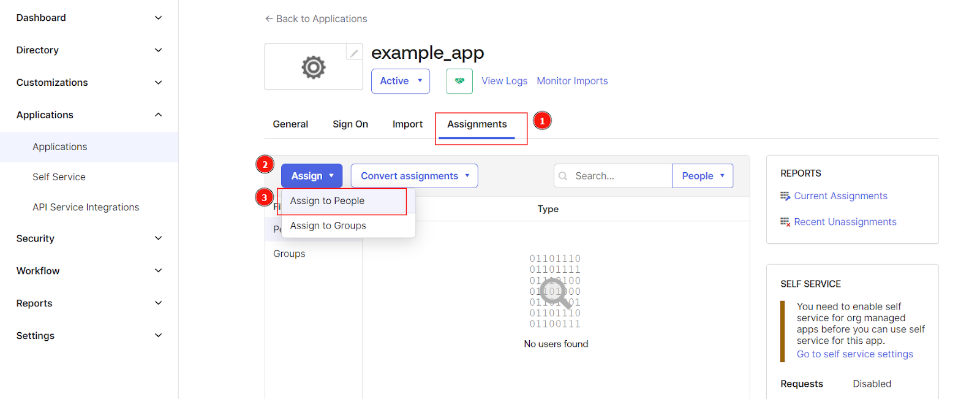Open the Convert assignments dropdown
This screenshot has width=980, height=399.
click(414, 176)
